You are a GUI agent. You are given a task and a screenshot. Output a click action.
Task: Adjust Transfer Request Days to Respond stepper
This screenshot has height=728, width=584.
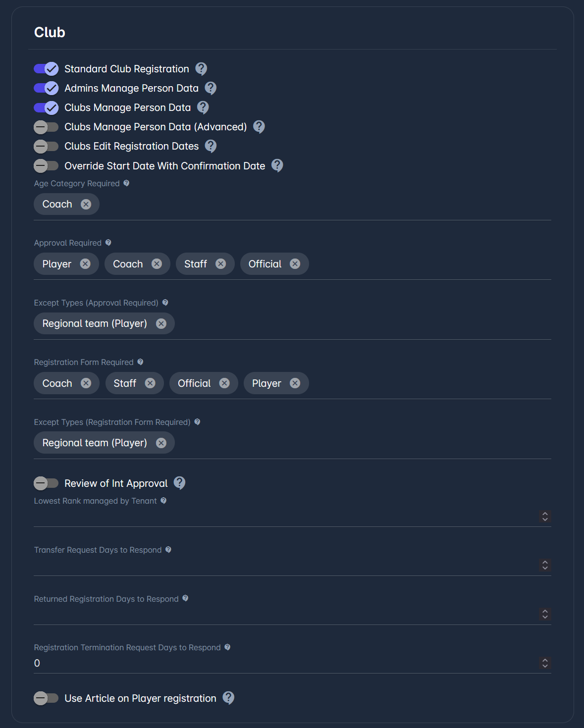pos(545,565)
